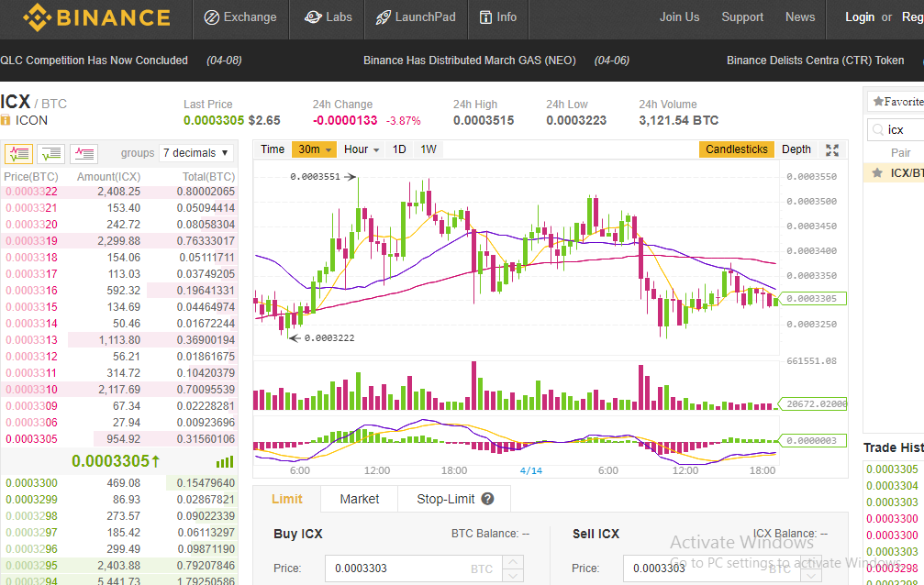Click trade history entry 0.0003304
This screenshot has height=585, width=924.
coord(892,486)
